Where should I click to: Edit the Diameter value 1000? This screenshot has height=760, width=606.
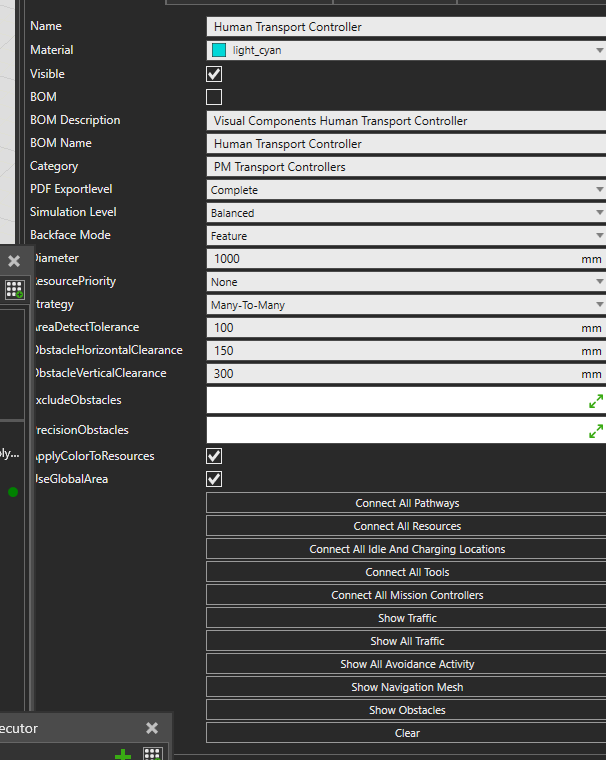point(406,259)
